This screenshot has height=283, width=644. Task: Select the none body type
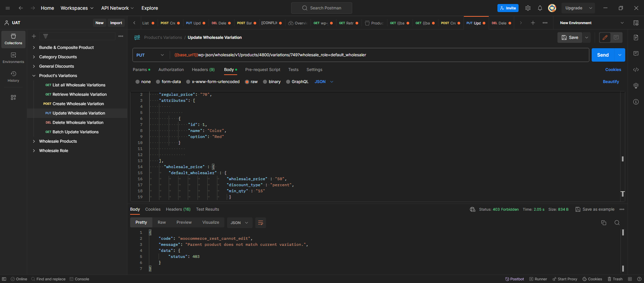143,82
